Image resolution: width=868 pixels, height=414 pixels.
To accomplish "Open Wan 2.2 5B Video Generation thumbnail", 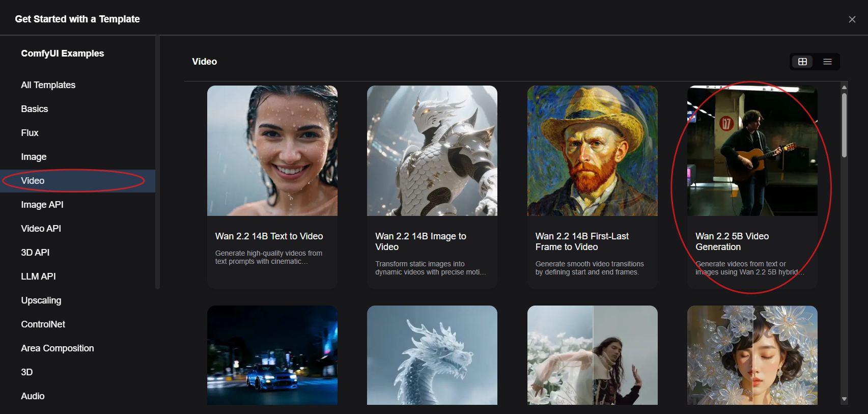I will coord(752,151).
